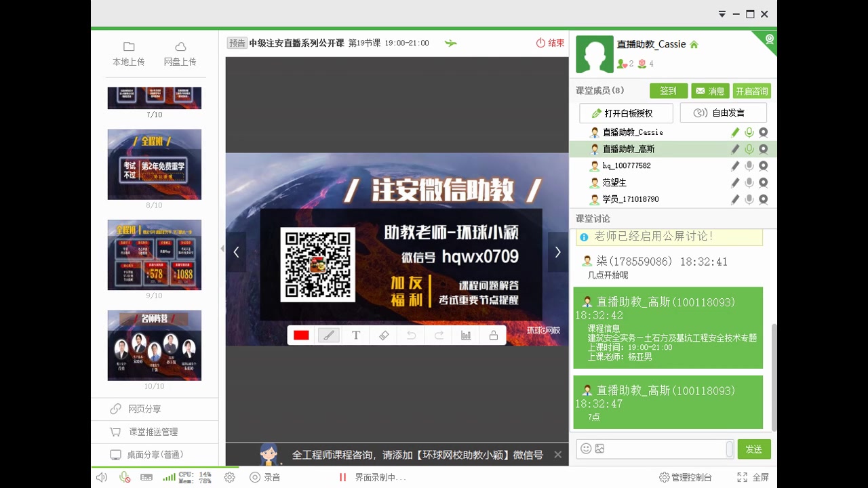Select the text tool T

[356, 335]
